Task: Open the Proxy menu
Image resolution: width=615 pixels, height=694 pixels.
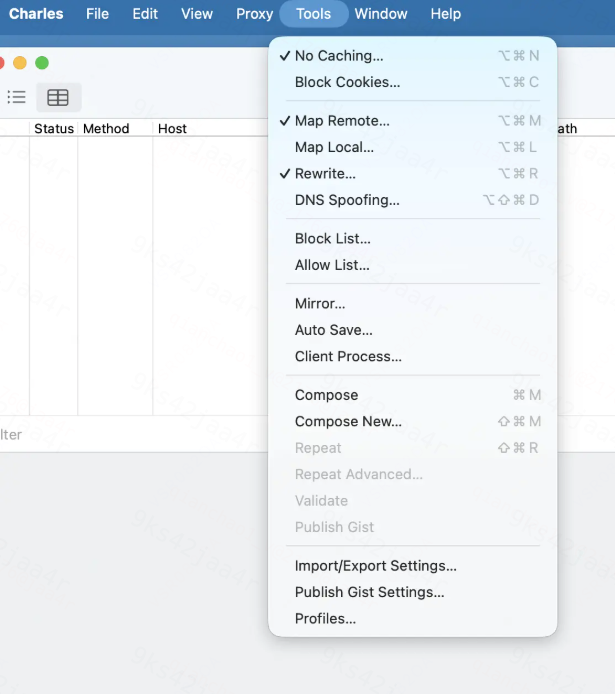Action: (x=254, y=14)
